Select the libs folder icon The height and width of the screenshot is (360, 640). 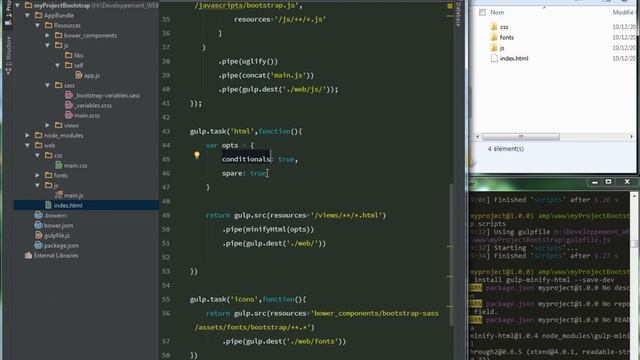(x=69, y=55)
